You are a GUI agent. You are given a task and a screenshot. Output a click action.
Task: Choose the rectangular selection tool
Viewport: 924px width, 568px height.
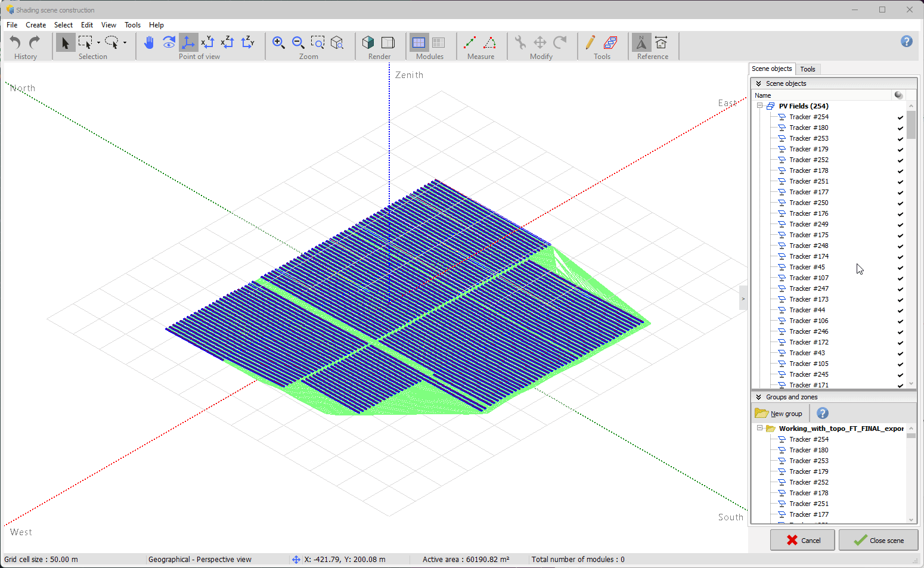coord(86,42)
